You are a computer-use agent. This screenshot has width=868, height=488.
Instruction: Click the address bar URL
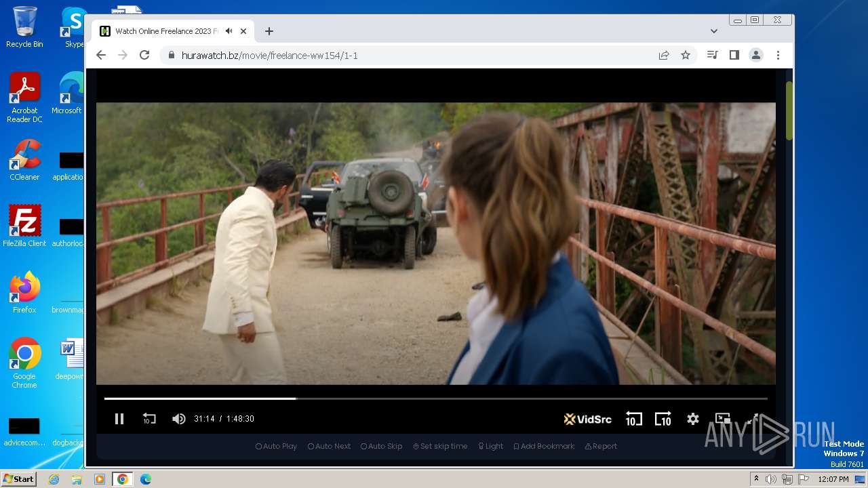269,56
